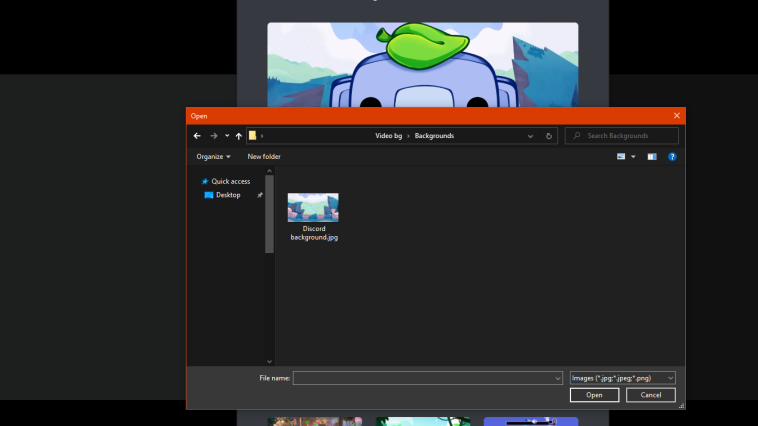Create a New folder
The width and height of the screenshot is (758, 426).
(x=264, y=157)
